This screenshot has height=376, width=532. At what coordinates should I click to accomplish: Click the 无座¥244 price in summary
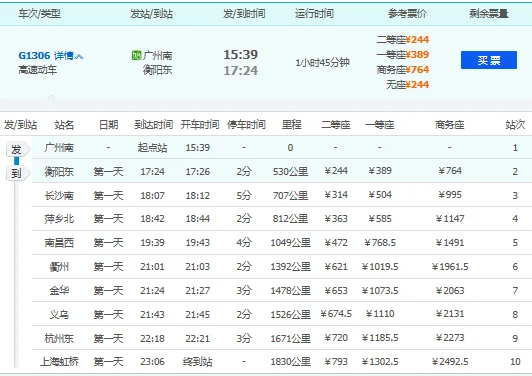tap(407, 84)
